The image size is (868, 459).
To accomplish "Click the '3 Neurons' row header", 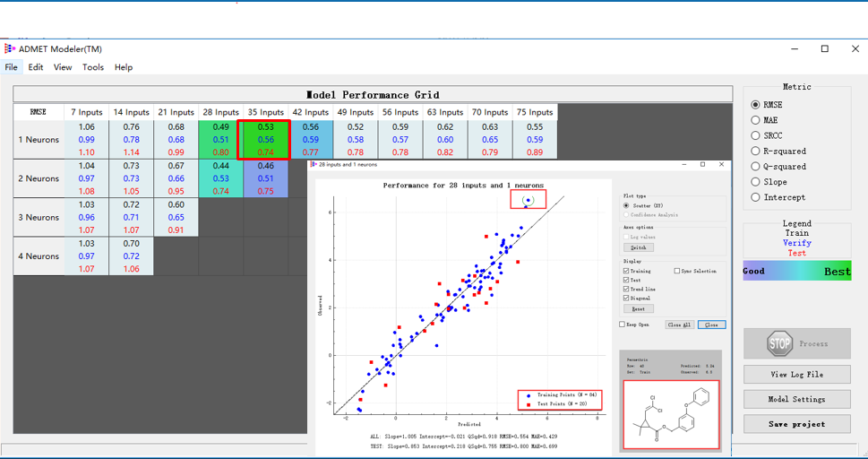I will (39, 217).
